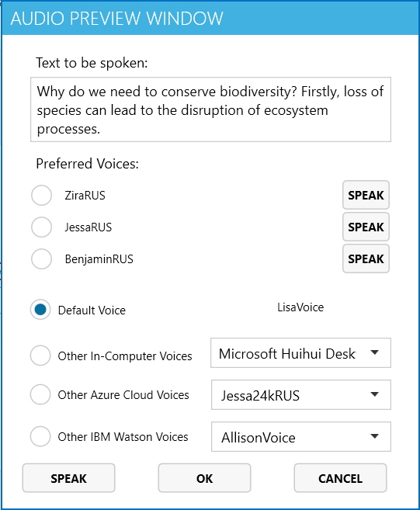Click SPEAK button next to JessaRUS
This screenshot has height=510, width=420.
pos(366,227)
